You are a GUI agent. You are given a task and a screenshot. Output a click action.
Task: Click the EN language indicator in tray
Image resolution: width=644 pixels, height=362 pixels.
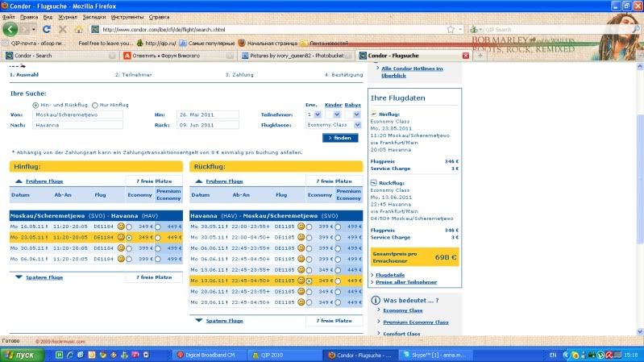coord(553,355)
